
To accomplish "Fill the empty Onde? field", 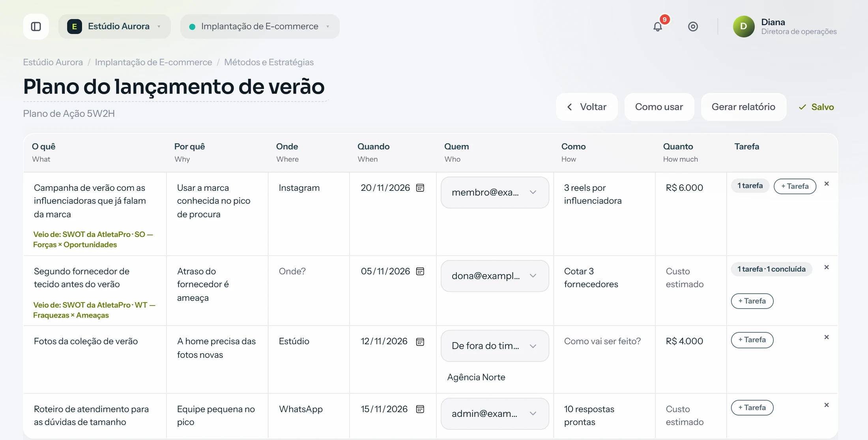I will 309,271.
